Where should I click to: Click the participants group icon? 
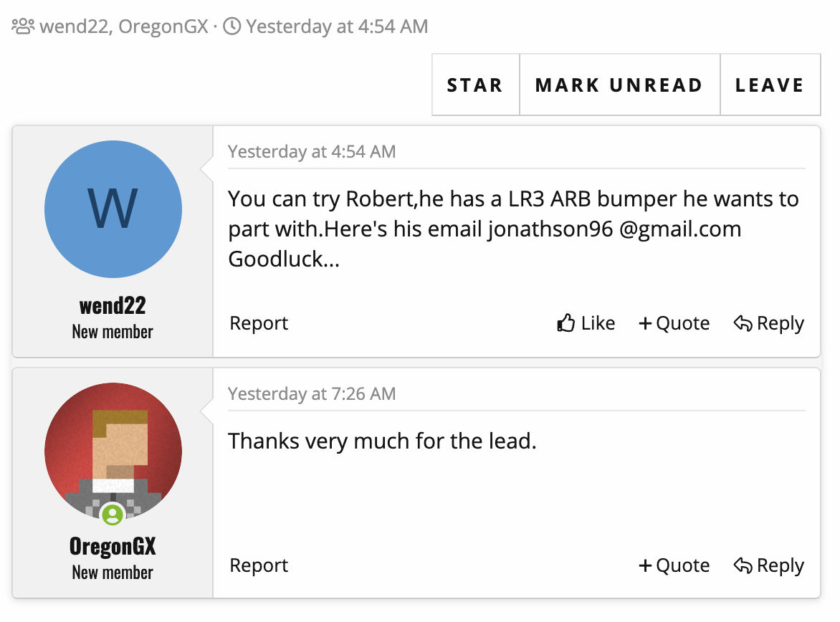(23, 27)
